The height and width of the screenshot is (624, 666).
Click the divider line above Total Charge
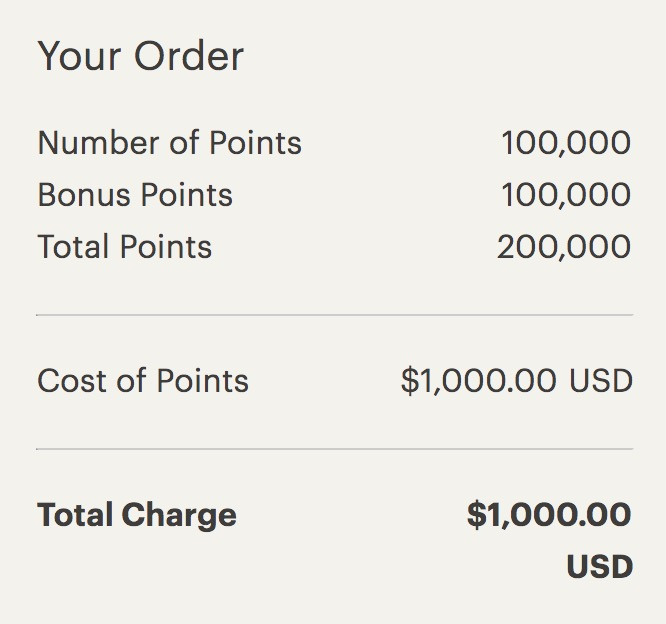click(x=334, y=449)
